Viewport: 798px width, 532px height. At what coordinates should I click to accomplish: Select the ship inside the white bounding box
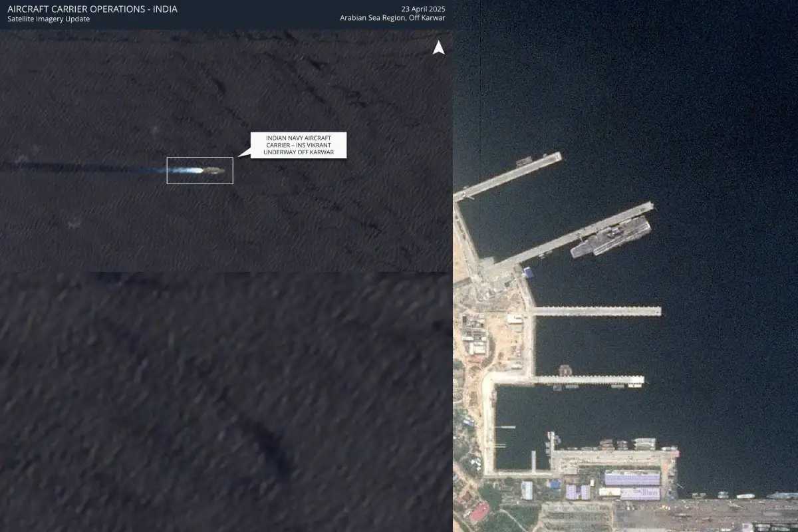pos(214,171)
